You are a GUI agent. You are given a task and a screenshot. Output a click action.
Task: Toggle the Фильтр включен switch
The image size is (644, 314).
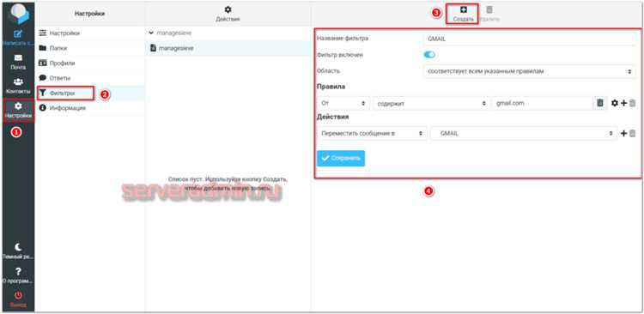tap(429, 55)
